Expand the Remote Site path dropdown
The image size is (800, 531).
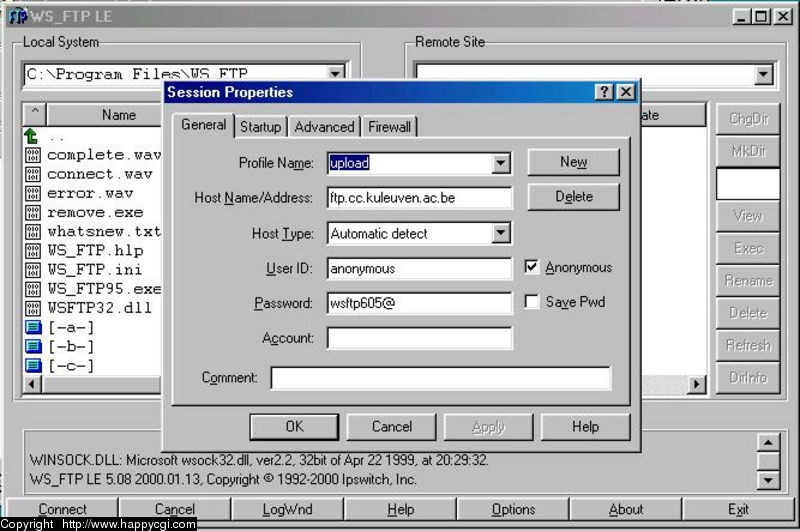coord(763,75)
